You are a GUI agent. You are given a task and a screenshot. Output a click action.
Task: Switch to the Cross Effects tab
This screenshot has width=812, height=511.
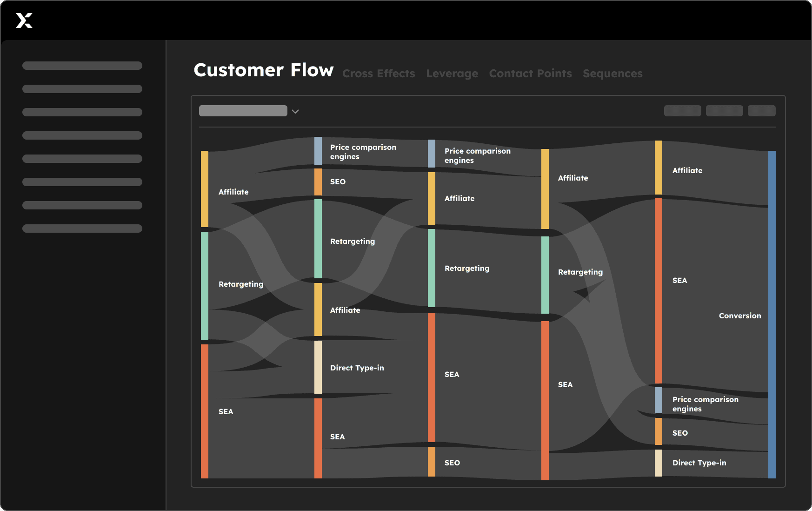click(x=379, y=74)
